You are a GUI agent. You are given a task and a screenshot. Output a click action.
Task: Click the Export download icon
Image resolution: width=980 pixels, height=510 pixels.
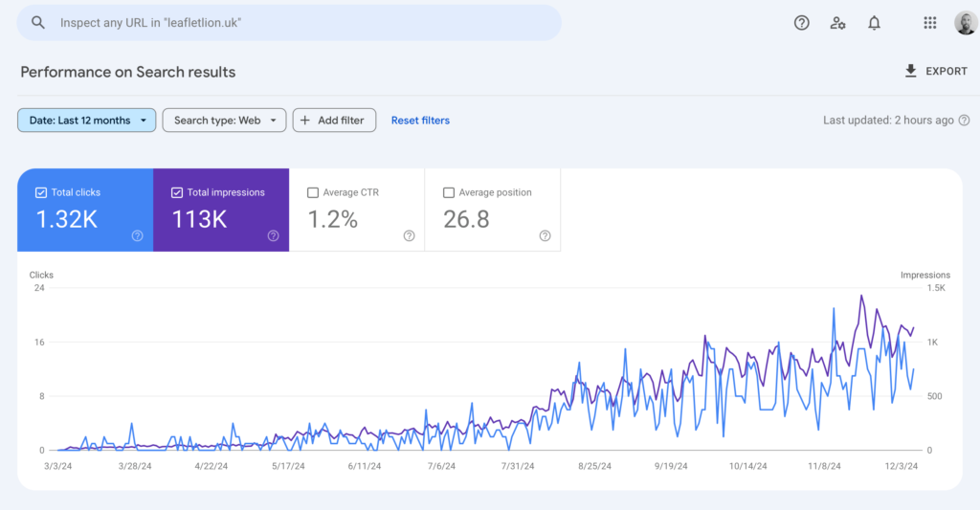pos(911,71)
